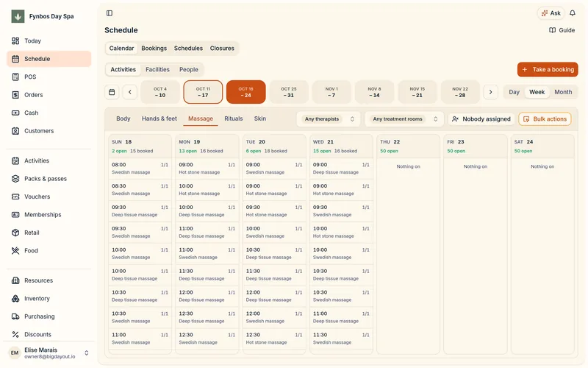Select the Body category tab
The height and width of the screenshot is (368, 588).
pos(123,118)
